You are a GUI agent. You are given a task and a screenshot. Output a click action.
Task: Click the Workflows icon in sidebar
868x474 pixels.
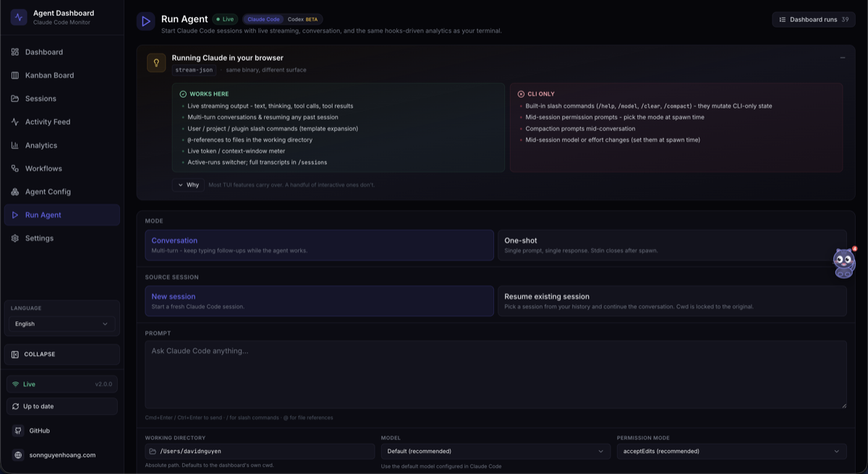click(x=15, y=169)
